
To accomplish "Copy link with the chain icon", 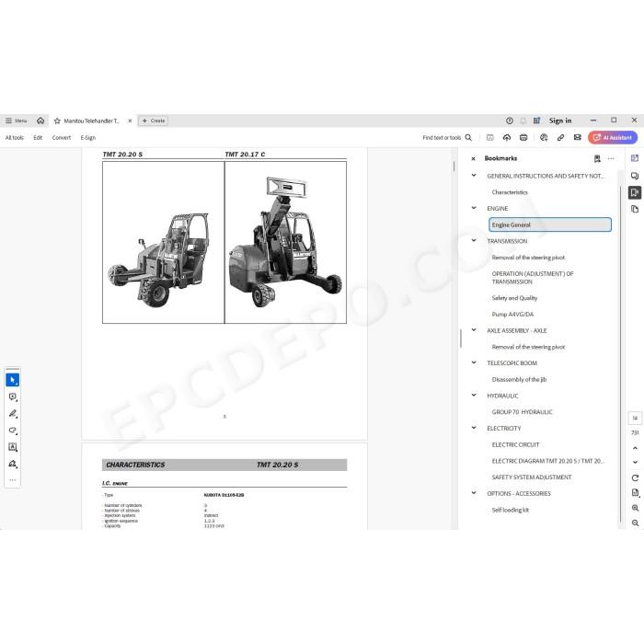I will 560,138.
